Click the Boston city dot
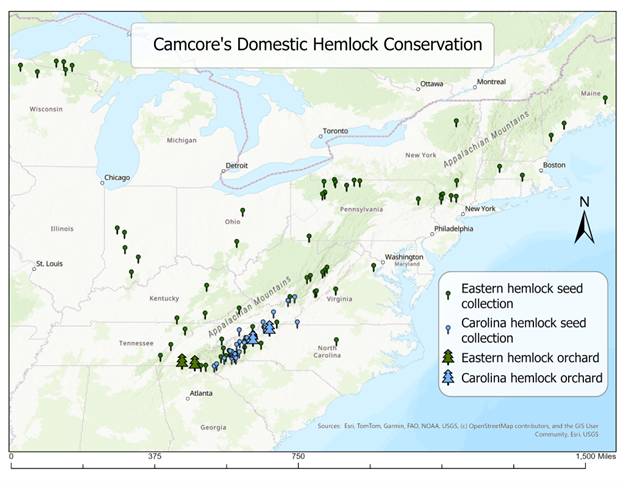624x483 pixels. pyautogui.click(x=541, y=170)
